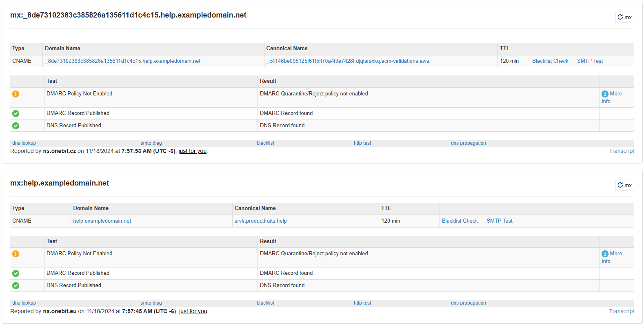Run SMTP Test for help.exampledomain.net row

499,221
